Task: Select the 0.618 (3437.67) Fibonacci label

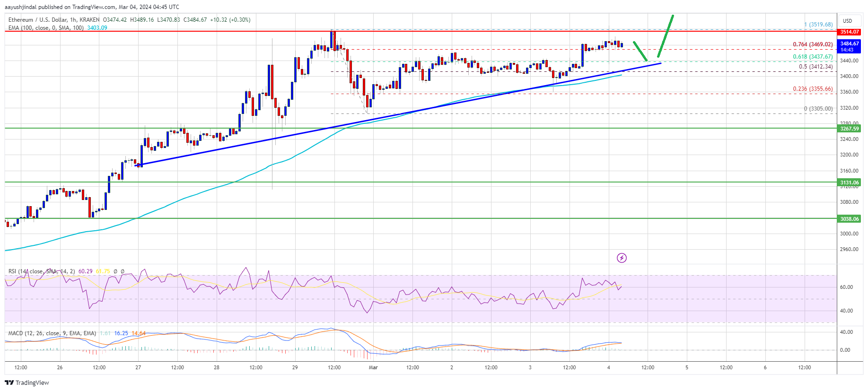Action: pos(813,57)
